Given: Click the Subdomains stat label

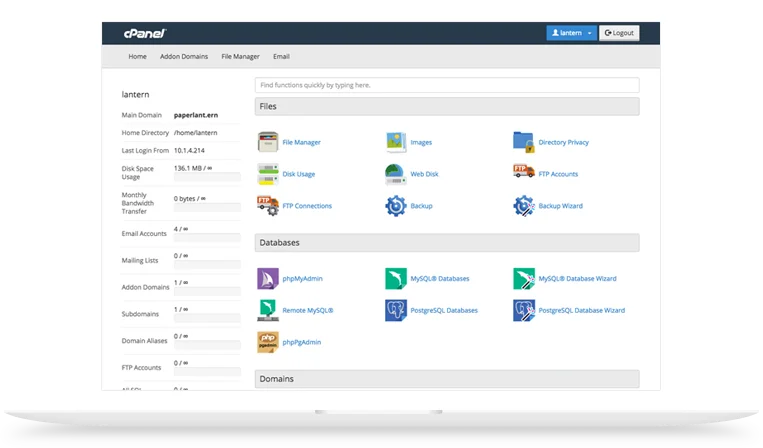Looking at the screenshot, I should tap(140, 314).
